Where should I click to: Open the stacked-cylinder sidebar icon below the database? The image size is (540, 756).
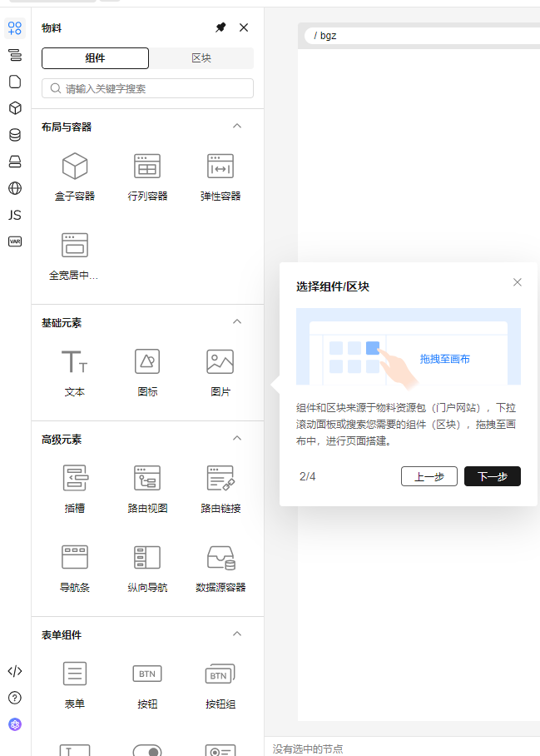pos(15,162)
